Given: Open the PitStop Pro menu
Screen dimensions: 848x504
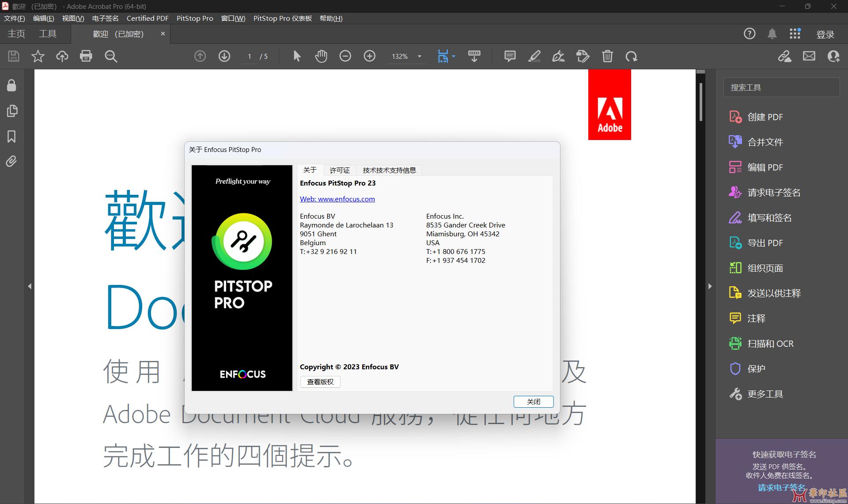Looking at the screenshot, I should (195, 18).
